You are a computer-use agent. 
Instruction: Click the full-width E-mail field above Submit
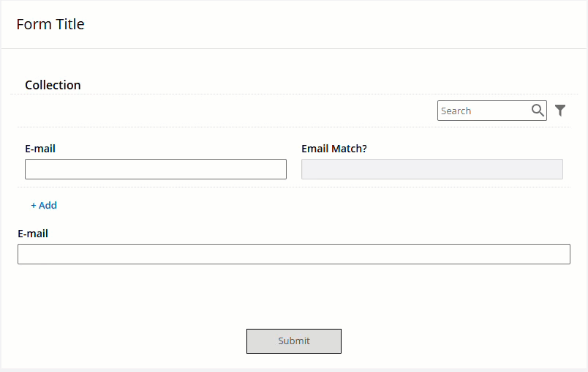click(x=294, y=254)
